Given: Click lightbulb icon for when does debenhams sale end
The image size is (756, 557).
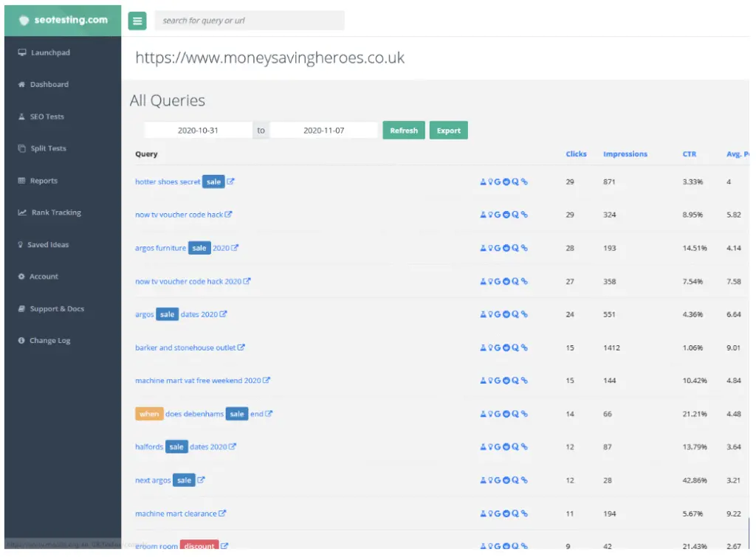Looking at the screenshot, I should click(x=490, y=414).
